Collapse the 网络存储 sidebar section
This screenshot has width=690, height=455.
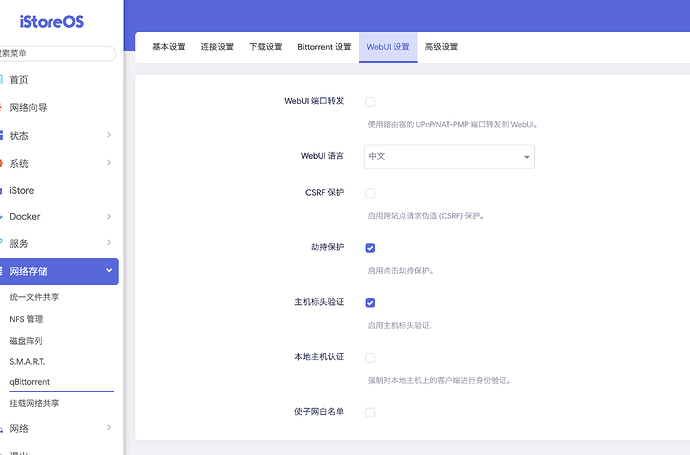[58, 270]
